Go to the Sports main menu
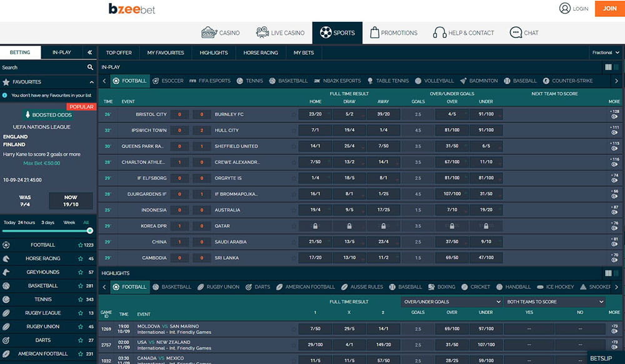 point(337,32)
